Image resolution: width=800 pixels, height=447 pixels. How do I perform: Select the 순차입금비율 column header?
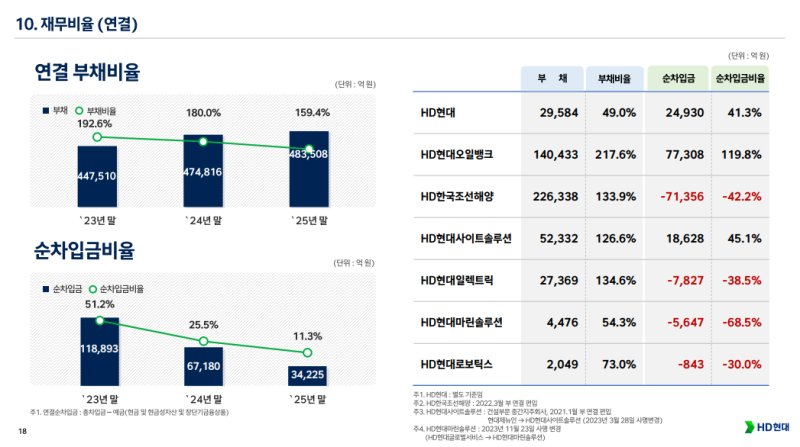point(739,78)
